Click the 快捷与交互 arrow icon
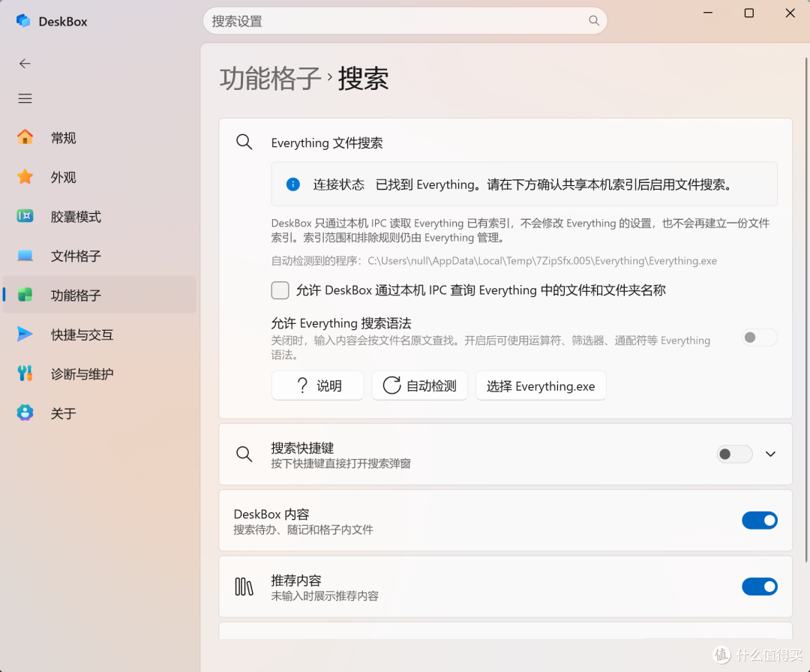810x672 pixels. coord(25,334)
